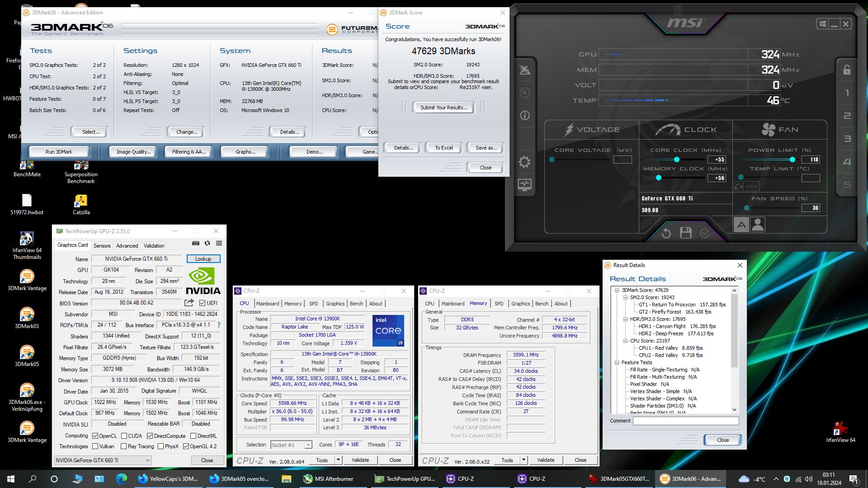
Task: Click the Power Limit slider handle
Action: [793, 160]
